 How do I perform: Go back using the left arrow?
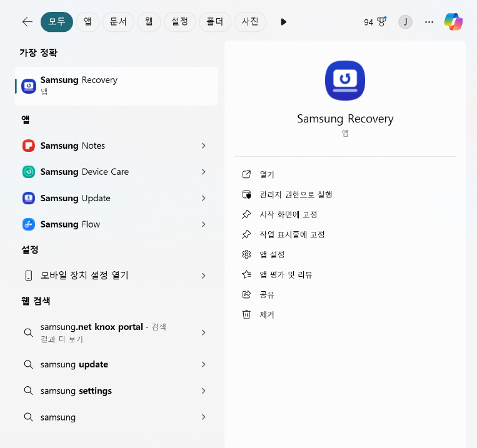click(x=28, y=22)
